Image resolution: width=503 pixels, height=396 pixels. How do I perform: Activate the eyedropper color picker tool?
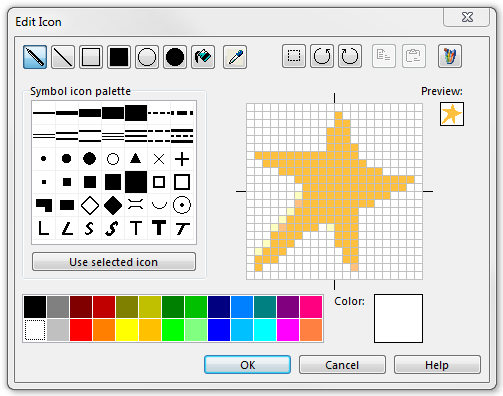pyautogui.click(x=235, y=57)
